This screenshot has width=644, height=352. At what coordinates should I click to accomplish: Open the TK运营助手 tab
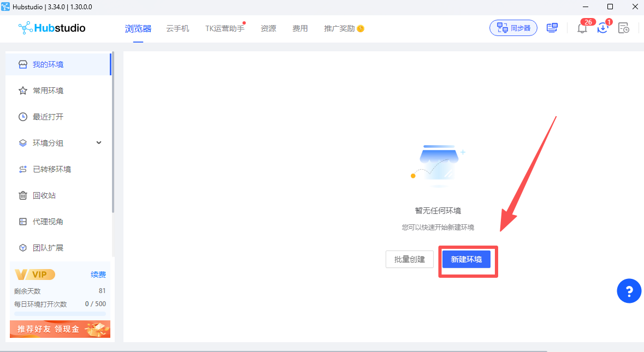coord(224,28)
